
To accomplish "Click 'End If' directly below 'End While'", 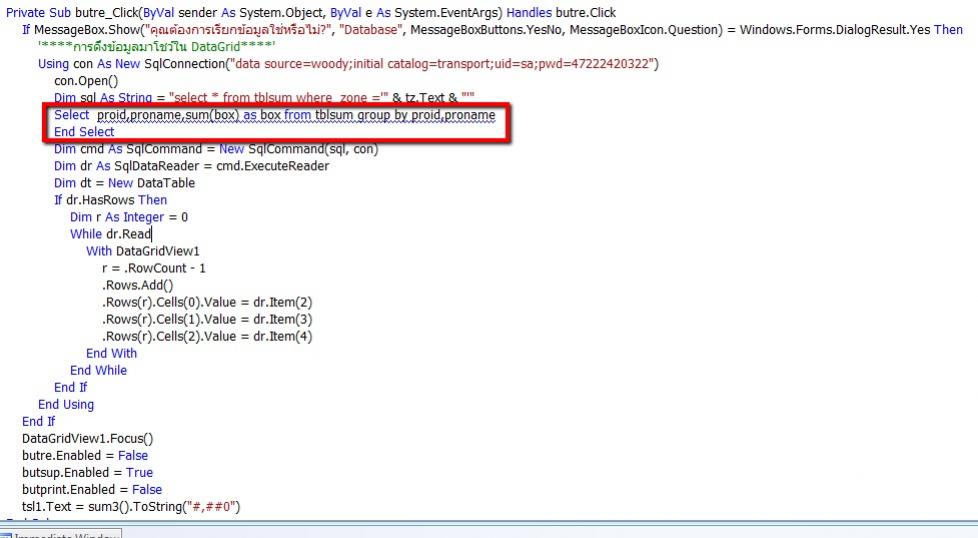I will click(x=70, y=387).
